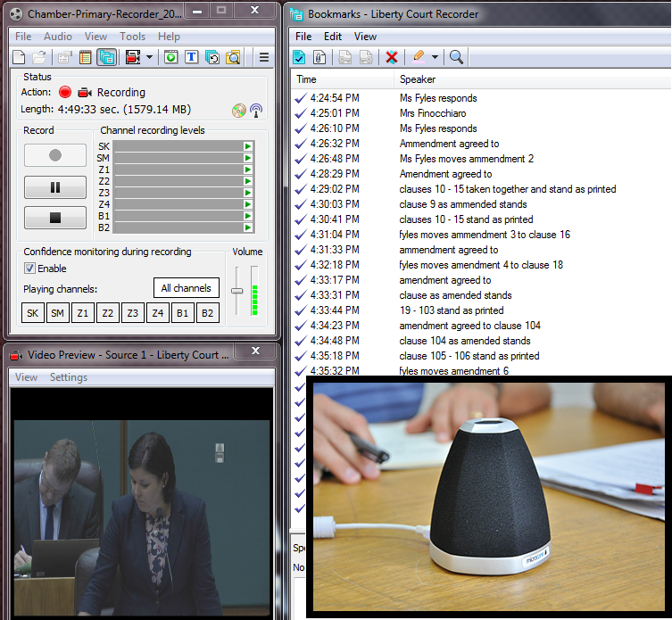Open the Tools menu in recorder window
672x620 pixels.
(132, 37)
